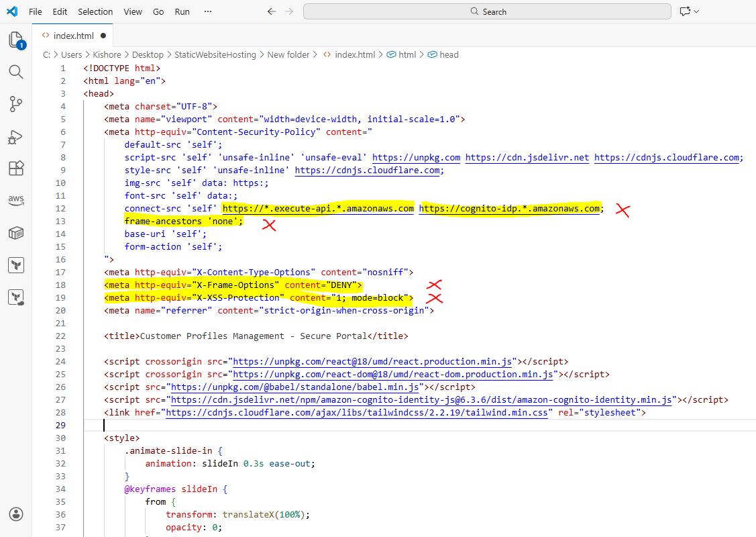Viewport: 756px width, 537px height.
Task: Open the Run and Debug view
Action: point(16,136)
